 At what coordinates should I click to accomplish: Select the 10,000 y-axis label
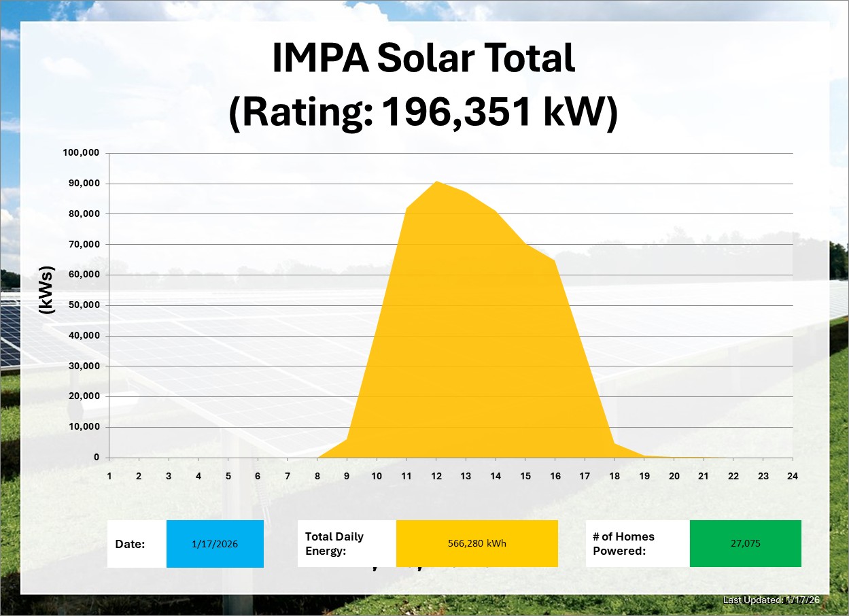click(84, 427)
